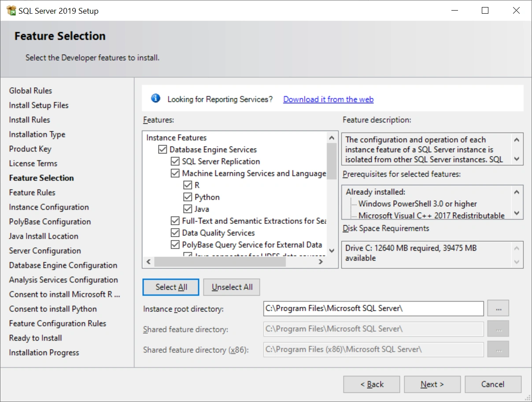Click Feature Rules step in the sidebar
Image resolution: width=532 pixels, height=402 pixels.
[32, 193]
